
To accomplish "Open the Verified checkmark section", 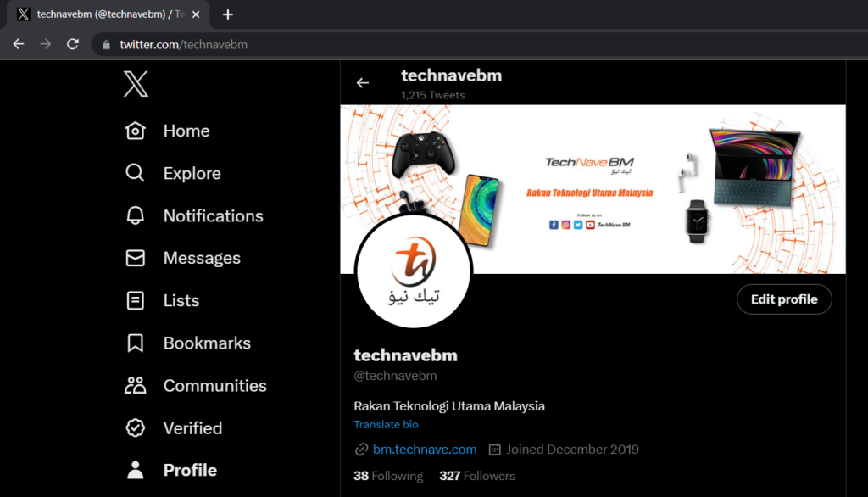I will 135,427.
